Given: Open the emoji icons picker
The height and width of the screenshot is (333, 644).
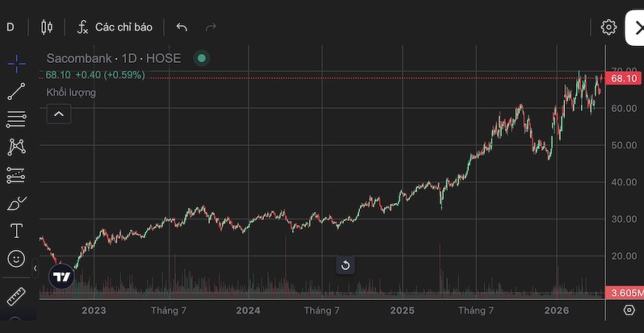Looking at the screenshot, I should 16,259.
